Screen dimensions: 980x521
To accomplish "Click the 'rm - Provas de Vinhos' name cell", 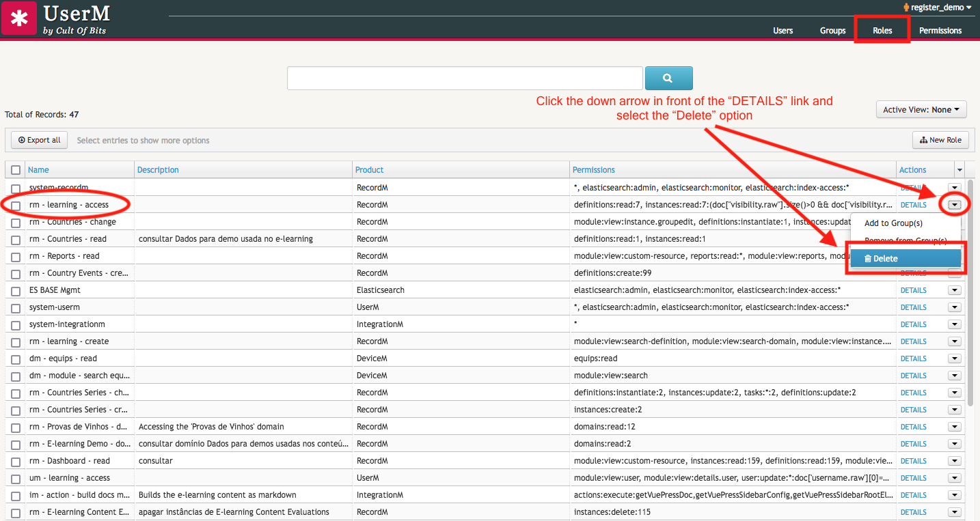I will (79, 427).
